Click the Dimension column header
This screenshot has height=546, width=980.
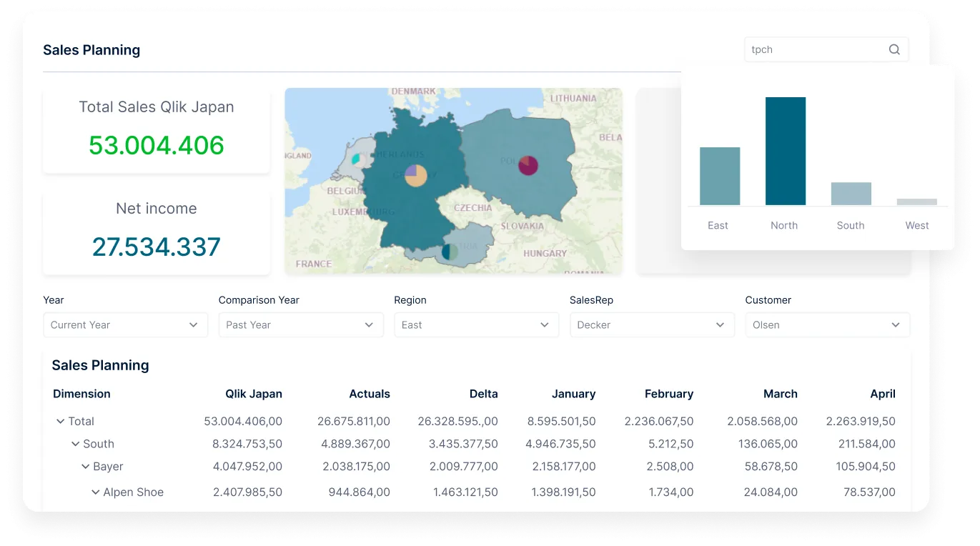pos(81,394)
